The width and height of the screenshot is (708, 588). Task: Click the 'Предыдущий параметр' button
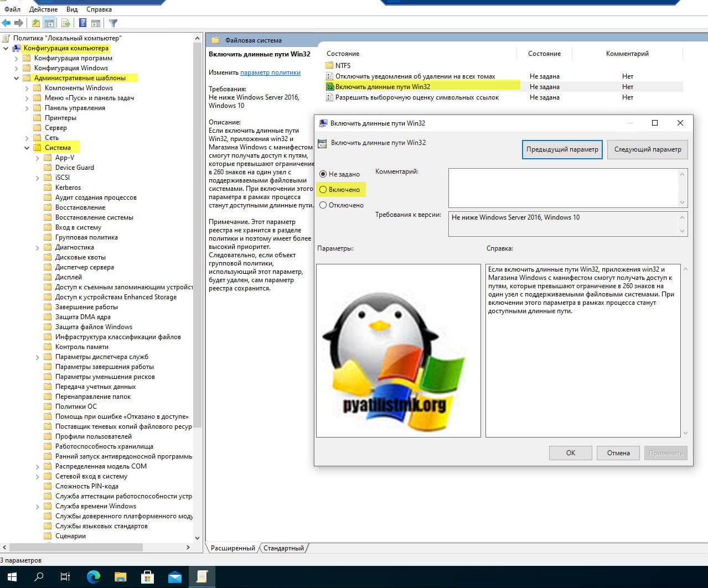(562, 149)
